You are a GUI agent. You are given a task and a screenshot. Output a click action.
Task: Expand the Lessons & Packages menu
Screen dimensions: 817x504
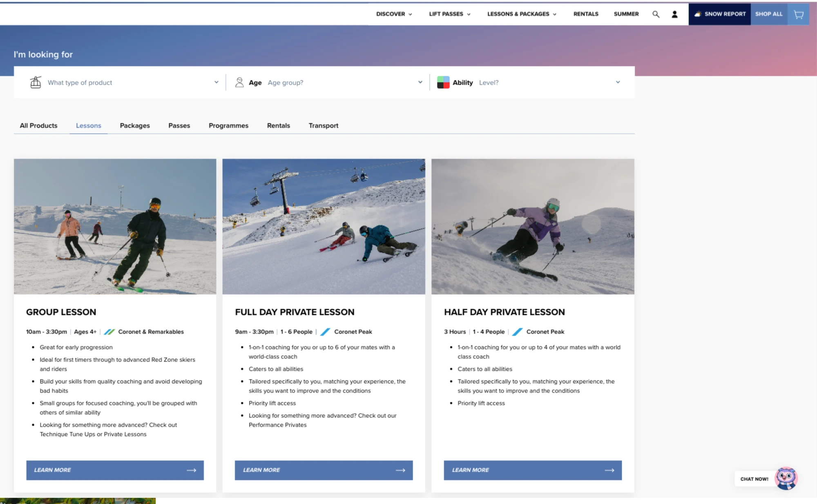pos(522,14)
